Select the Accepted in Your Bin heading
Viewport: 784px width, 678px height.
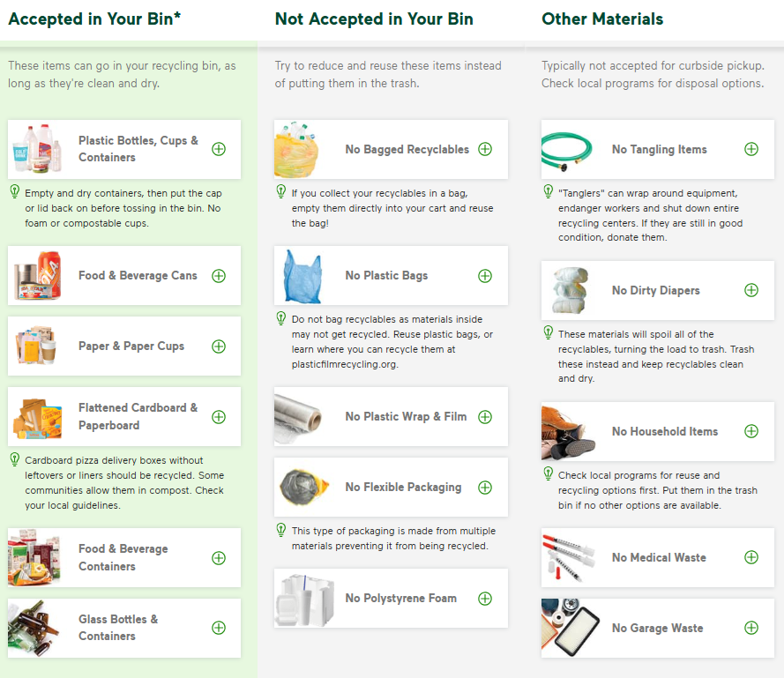[97, 19]
